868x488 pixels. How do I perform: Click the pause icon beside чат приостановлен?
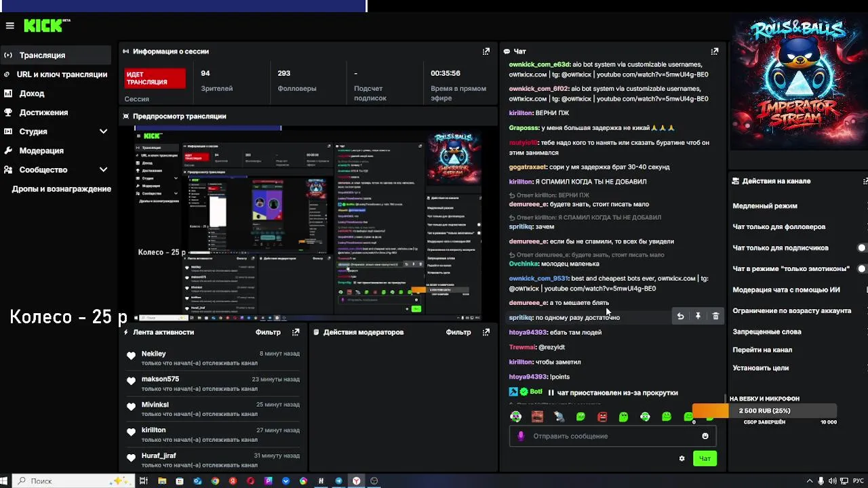pyautogui.click(x=551, y=393)
